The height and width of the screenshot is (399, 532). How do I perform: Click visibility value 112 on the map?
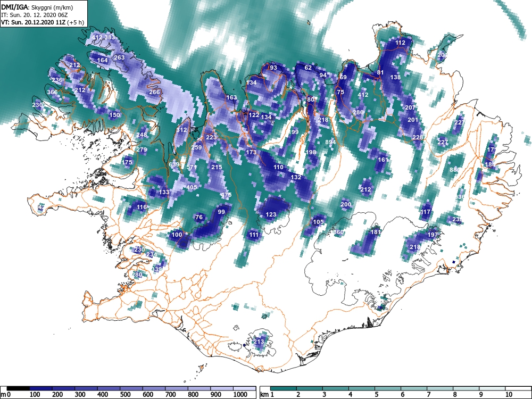401,43
